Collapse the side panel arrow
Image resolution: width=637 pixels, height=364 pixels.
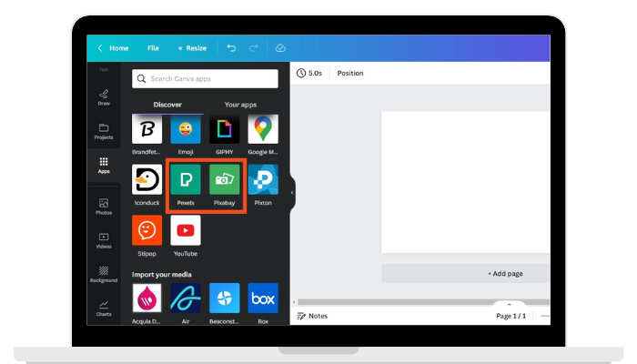coord(292,193)
